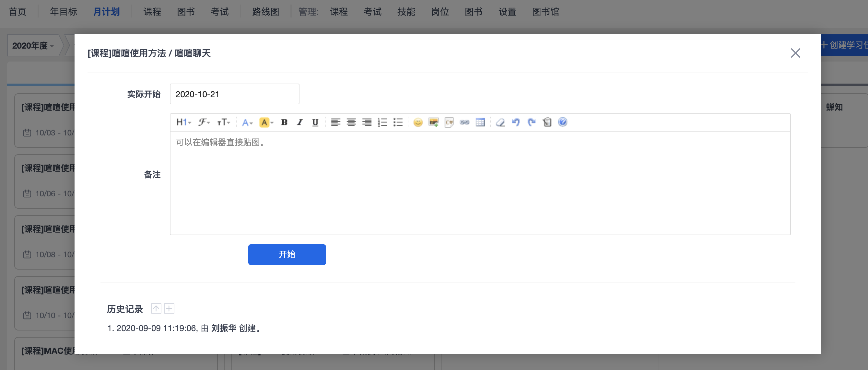Insert numbered list

382,122
